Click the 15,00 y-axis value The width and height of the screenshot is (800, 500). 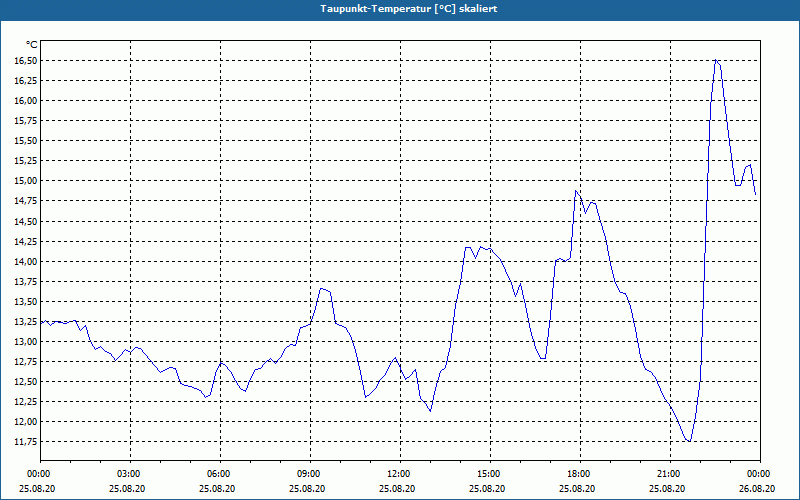[25, 181]
